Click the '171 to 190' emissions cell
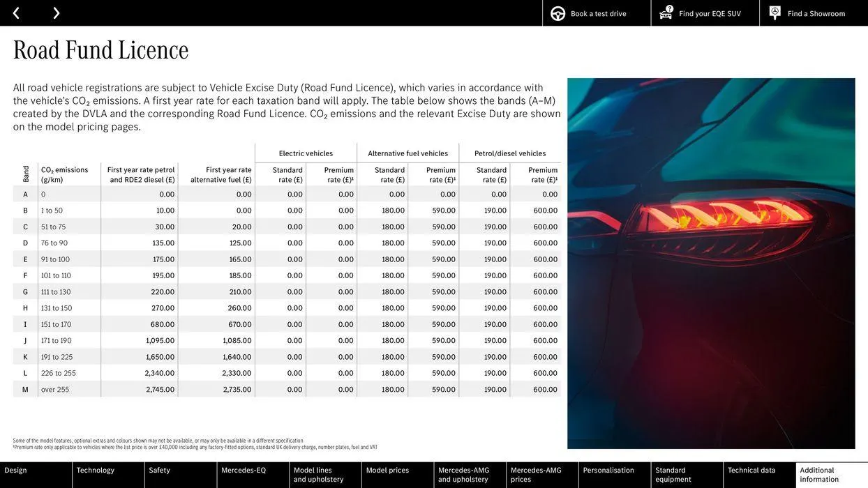Viewport: 868px width, 488px height. click(x=56, y=341)
